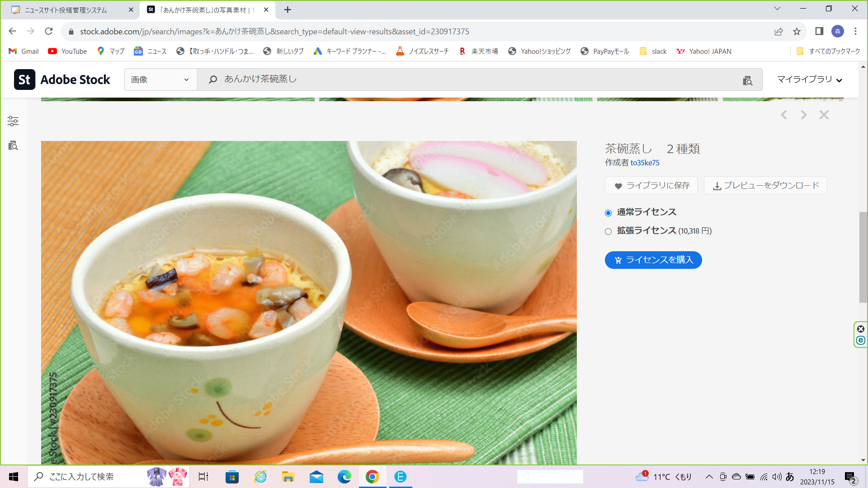The height and width of the screenshot is (488, 868).
Task: Reload the current page
Action: [x=49, y=31]
